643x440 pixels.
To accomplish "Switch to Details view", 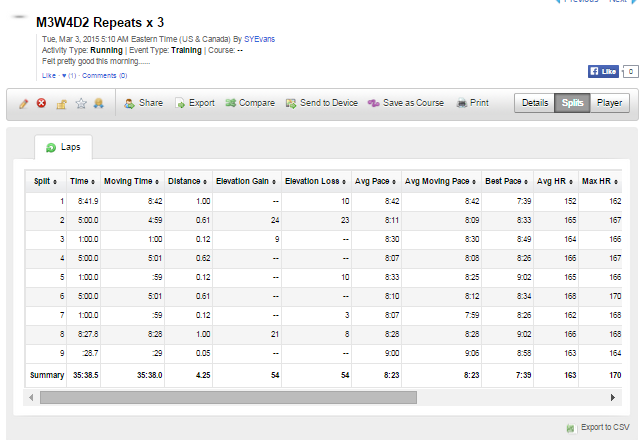I will click(x=535, y=103).
